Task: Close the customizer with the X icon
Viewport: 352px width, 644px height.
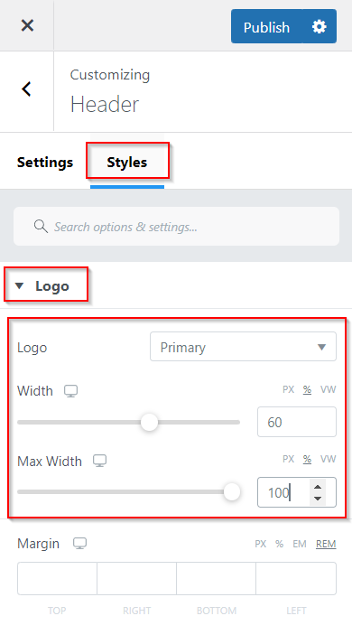Action: [x=27, y=26]
